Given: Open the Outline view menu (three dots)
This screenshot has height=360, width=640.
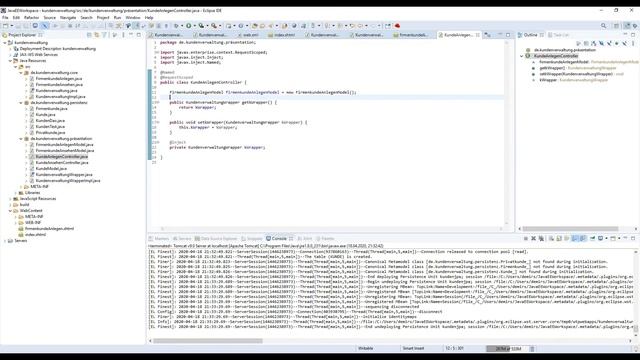Looking at the screenshot, I should (x=633, y=43).
